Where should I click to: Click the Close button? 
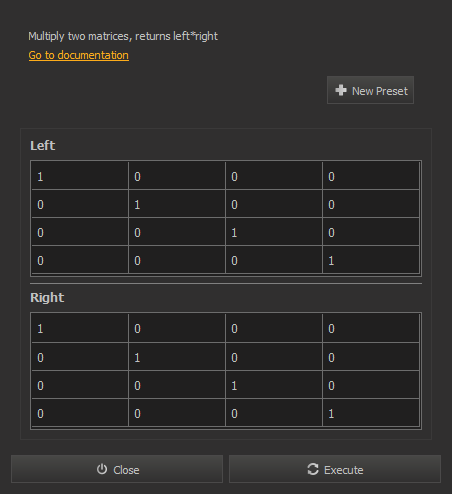click(x=117, y=469)
